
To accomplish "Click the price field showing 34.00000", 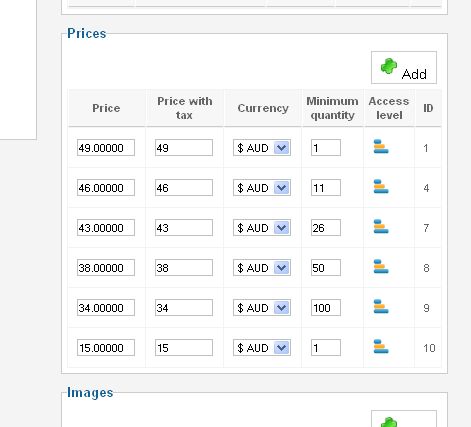I will tap(106, 308).
